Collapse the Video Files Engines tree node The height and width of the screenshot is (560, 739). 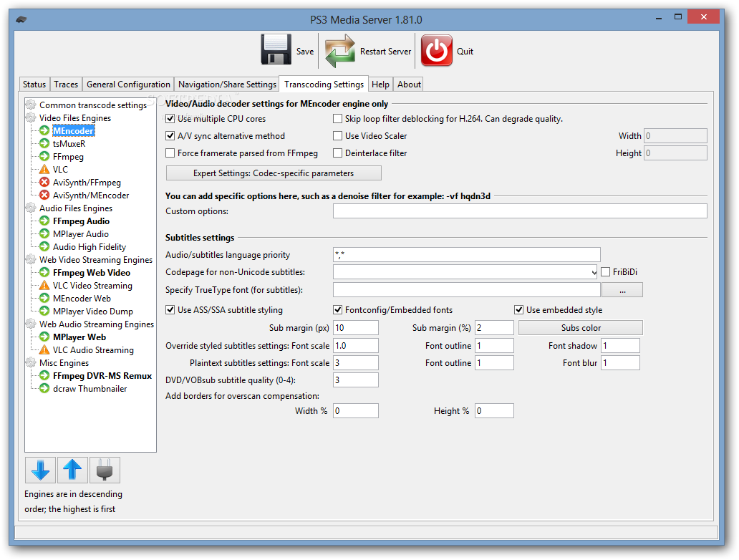31,117
